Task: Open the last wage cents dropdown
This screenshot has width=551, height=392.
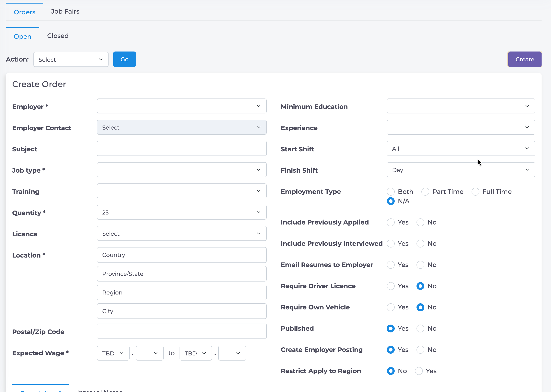Action: point(232,353)
